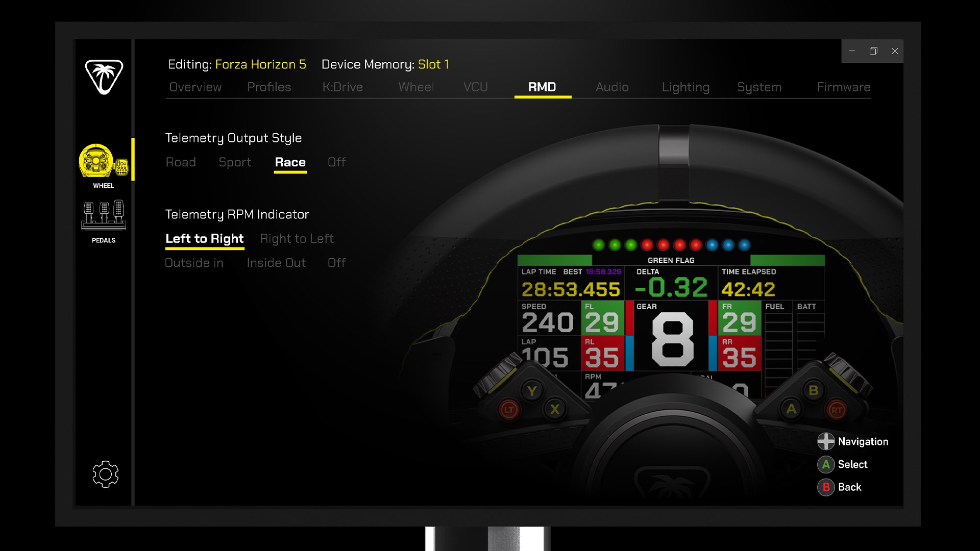Open the settings gear
Image resolution: width=980 pixels, height=551 pixels.
106,474
